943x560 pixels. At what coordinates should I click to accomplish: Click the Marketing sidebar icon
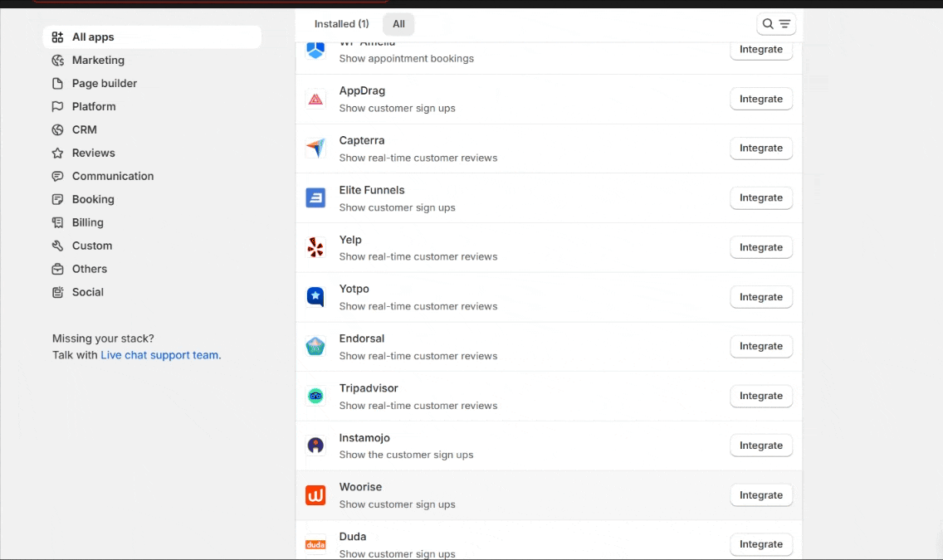pos(58,60)
